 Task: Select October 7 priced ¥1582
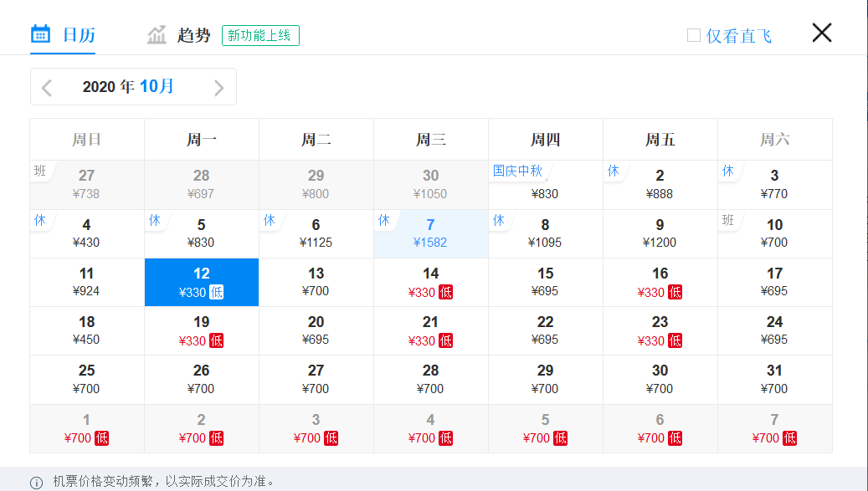431,234
